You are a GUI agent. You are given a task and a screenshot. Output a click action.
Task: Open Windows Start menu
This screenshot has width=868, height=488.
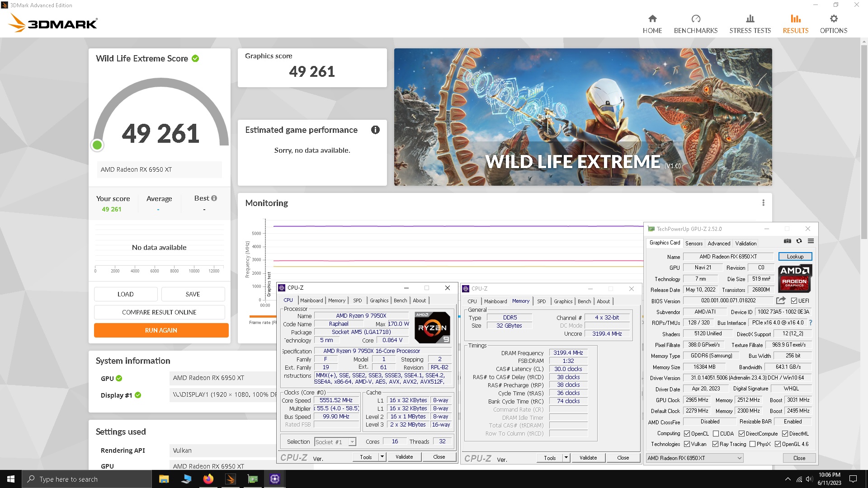[x=11, y=479]
